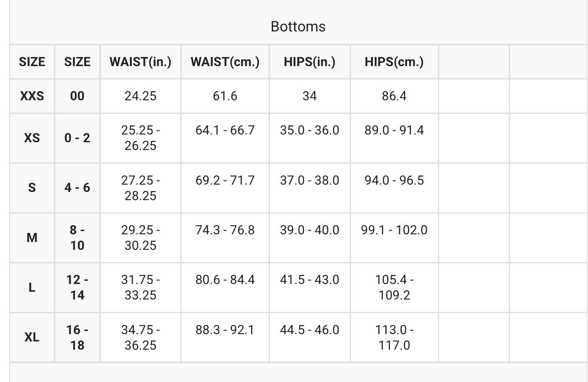Click hips cm value 86.4
Viewport: 588px width, 382px height.
click(x=394, y=96)
